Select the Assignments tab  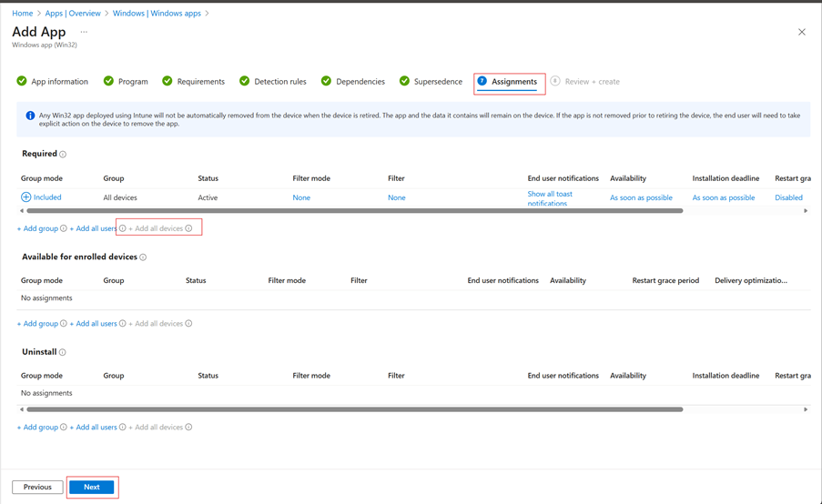pos(514,82)
